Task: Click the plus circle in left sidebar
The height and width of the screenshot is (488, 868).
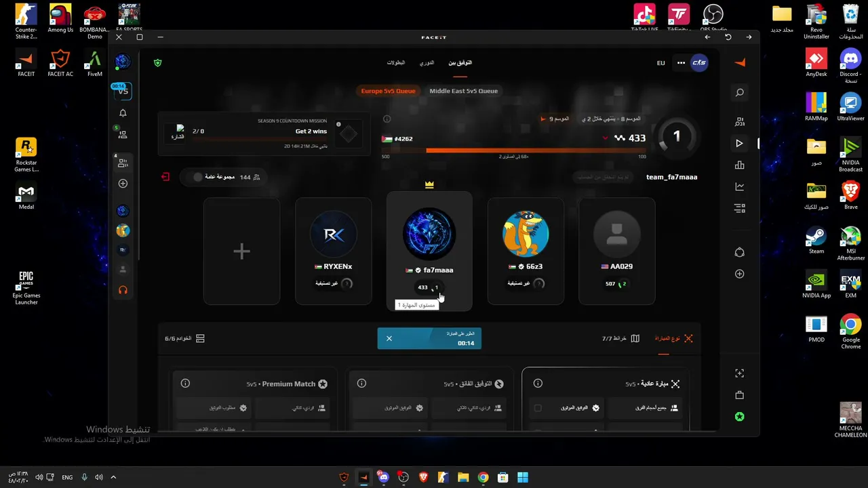Action: click(123, 184)
